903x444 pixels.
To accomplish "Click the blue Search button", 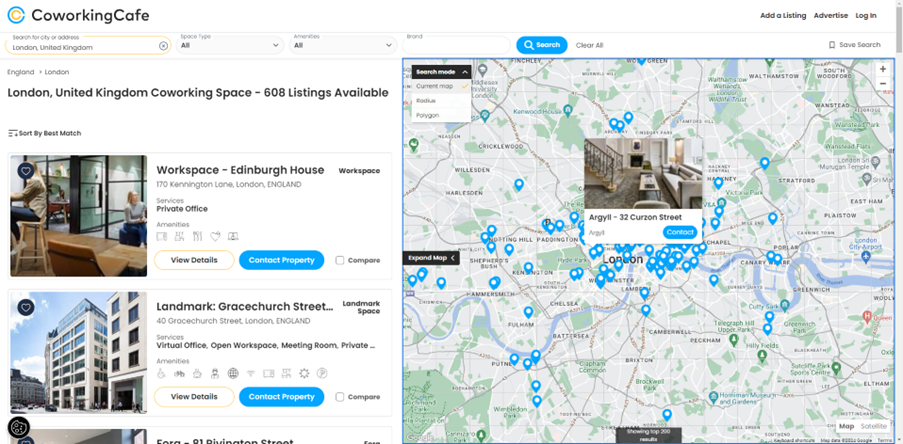I will (x=541, y=45).
